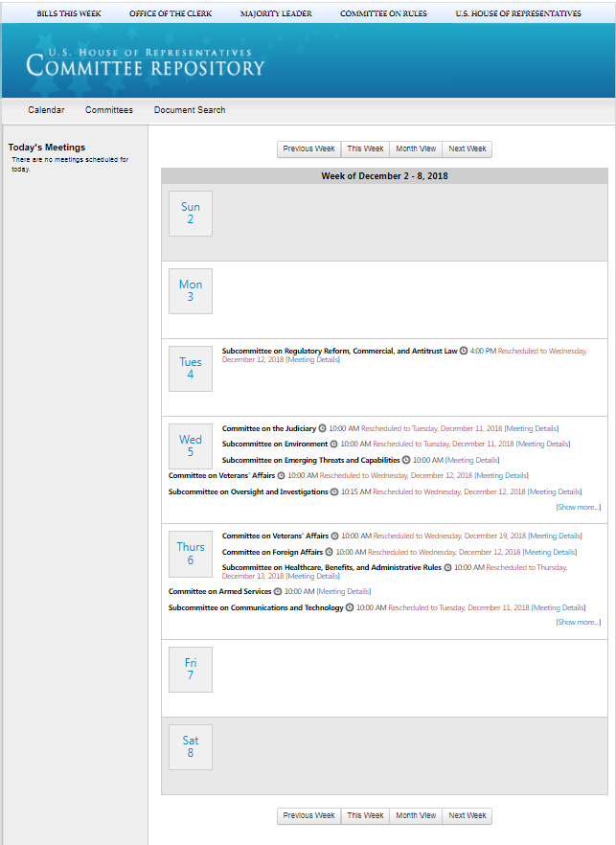Click Subcommittee on Environment title text
The height and width of the screenshot is (845, 616).
(275, 445)
